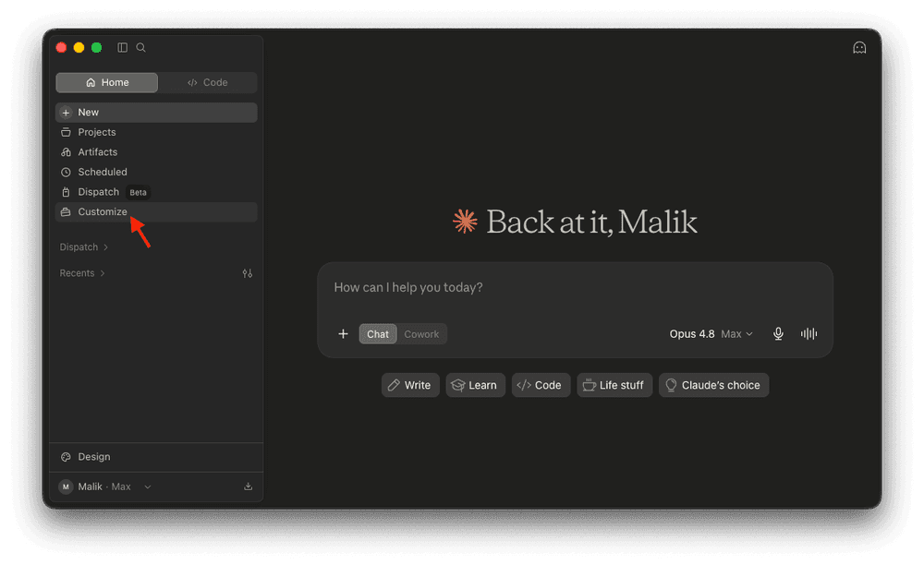Open Projects in the sidebar
The height and width of the screenshot is (565, 924).
click(x=156, y=132)
